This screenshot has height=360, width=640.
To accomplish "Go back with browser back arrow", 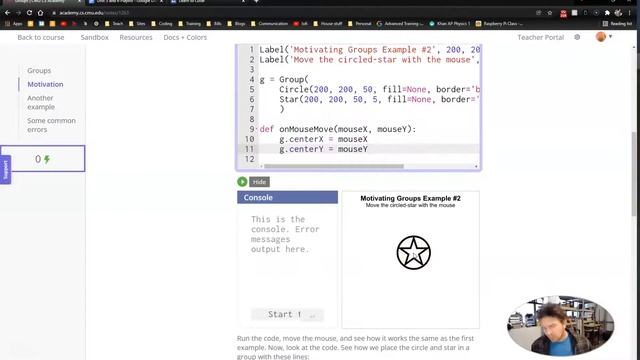I will pyautogui.click(x=7, y=13).
